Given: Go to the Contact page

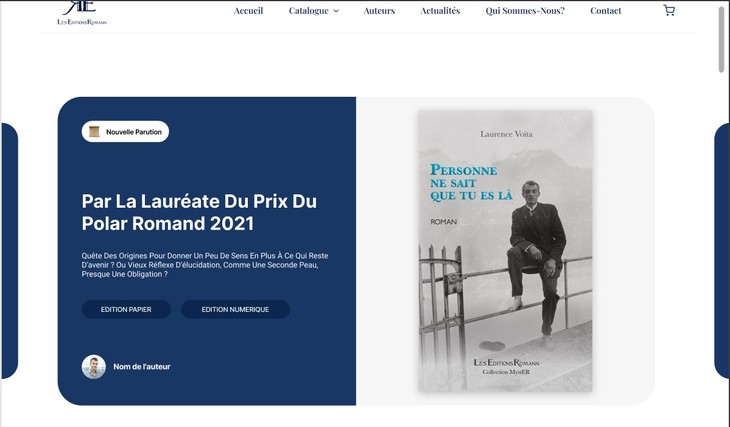Looking at the screenshot, I should tap(605, 10).
